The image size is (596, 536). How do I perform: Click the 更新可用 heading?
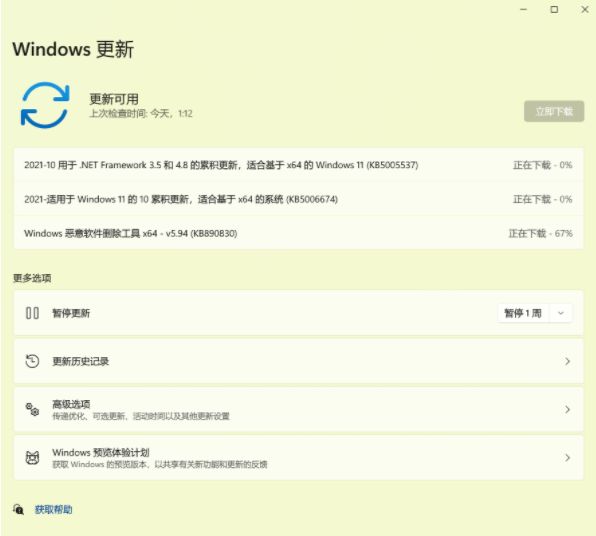(114, 99)
